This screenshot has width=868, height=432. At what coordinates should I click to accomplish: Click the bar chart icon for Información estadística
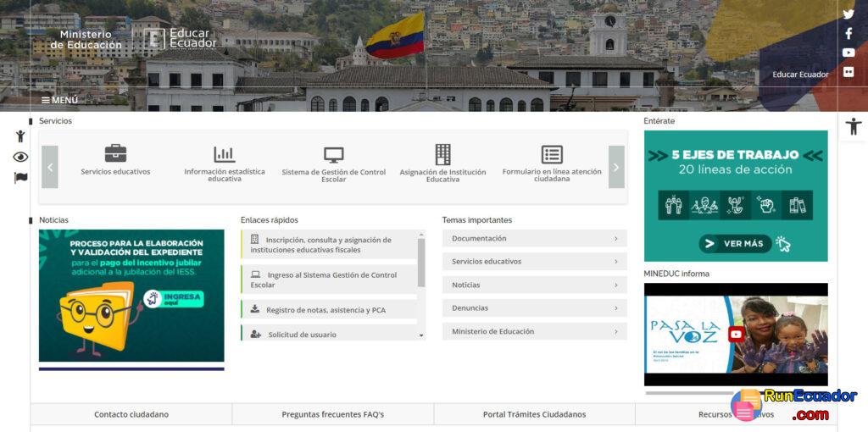coord(224,154)
